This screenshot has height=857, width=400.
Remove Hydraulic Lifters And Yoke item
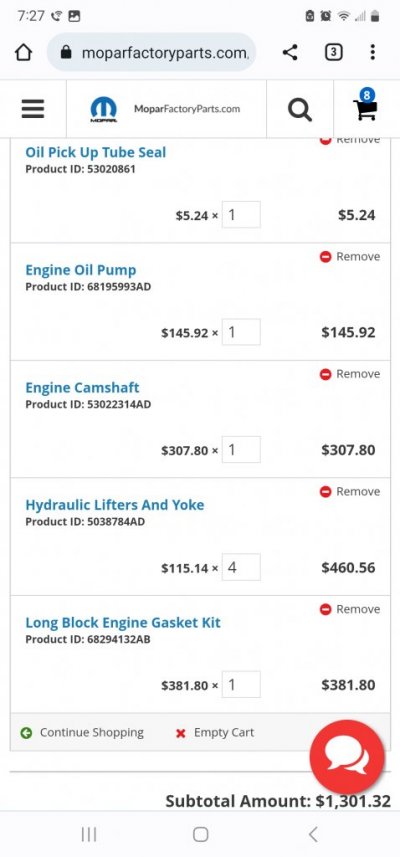tap(350, 491)
